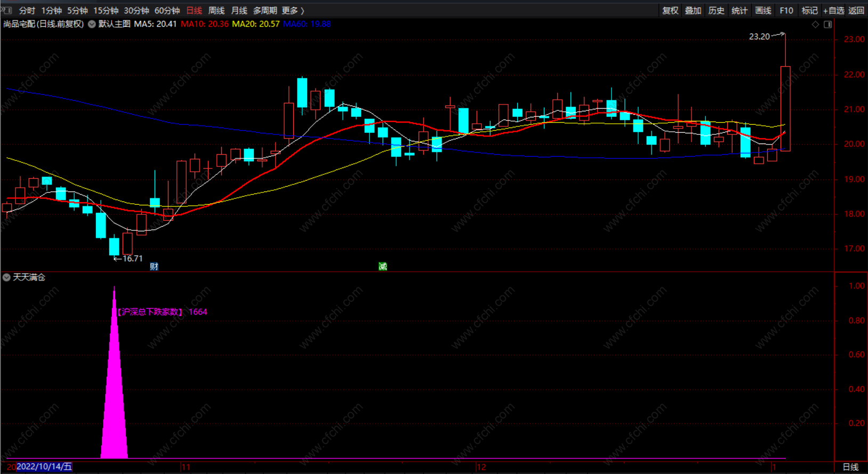The height and width of the screenshot is (474, 868).
Task: Click the 1.00 indicator axis label
Action: pyautogui.click(x=856, y=286)
